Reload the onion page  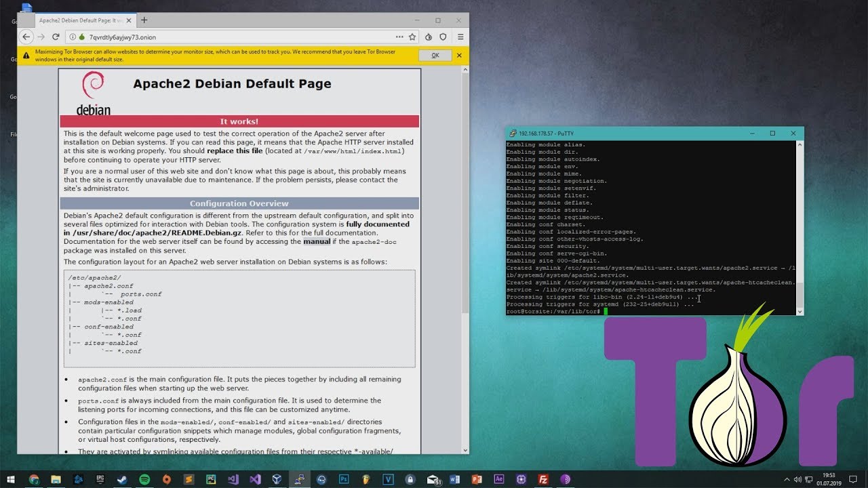pyautogui.click(x=56, y=37)
